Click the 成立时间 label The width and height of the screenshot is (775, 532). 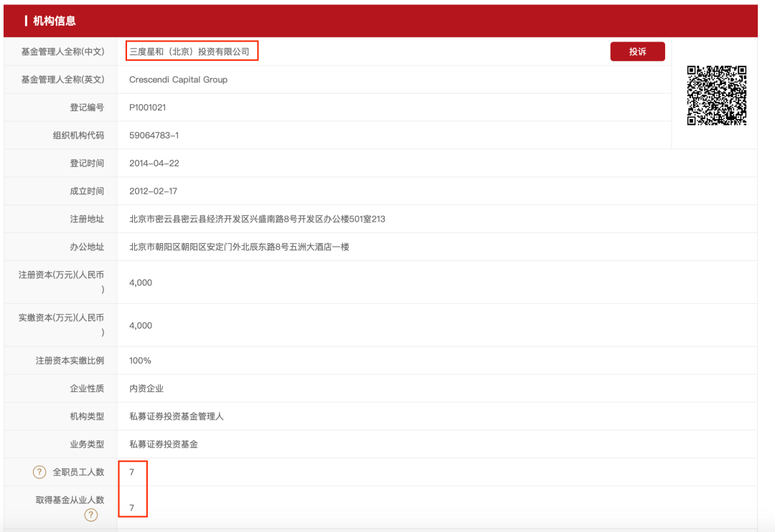[87, 191]
